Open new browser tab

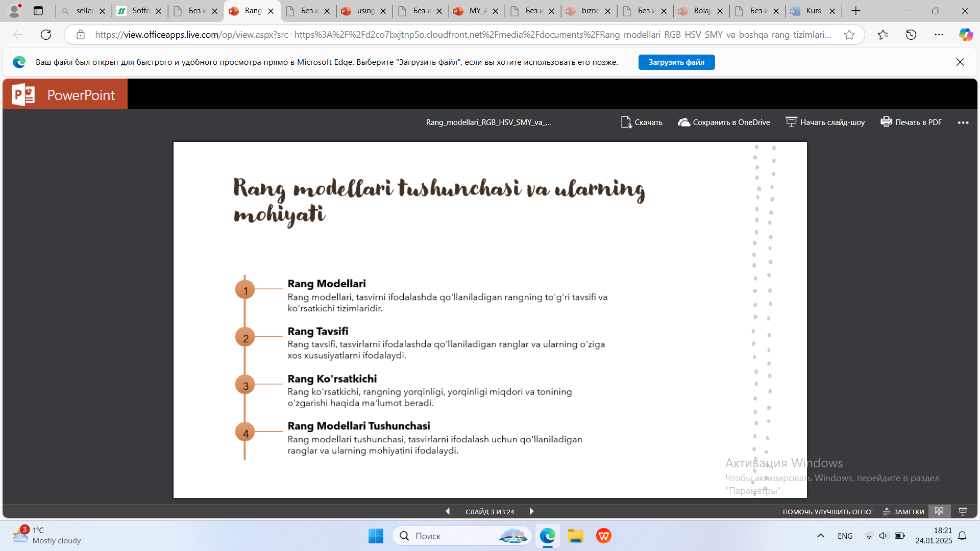[856, 11]
